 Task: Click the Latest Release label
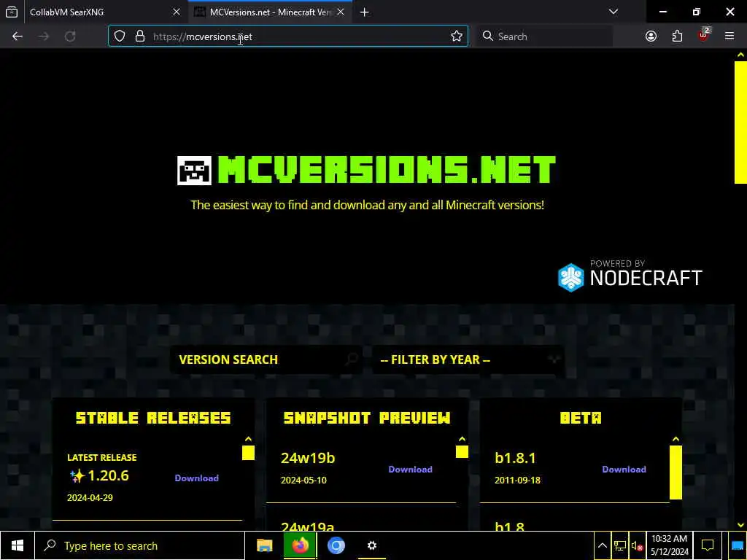[x=102, y=458]
